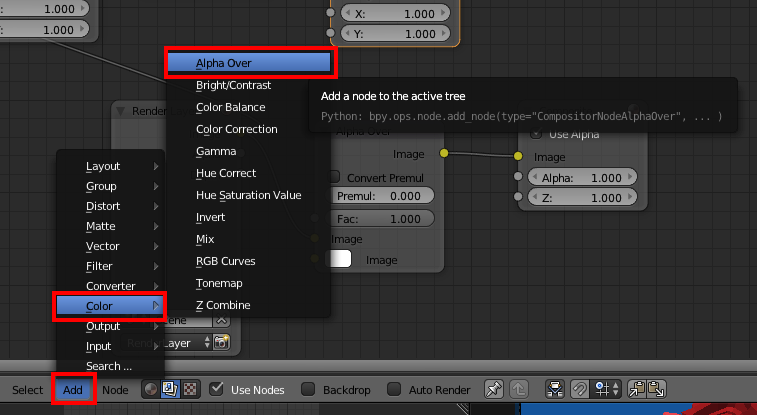Enable the Backdrop checkbox
Viewport: 757px width, 415px height.
[308, 389]
